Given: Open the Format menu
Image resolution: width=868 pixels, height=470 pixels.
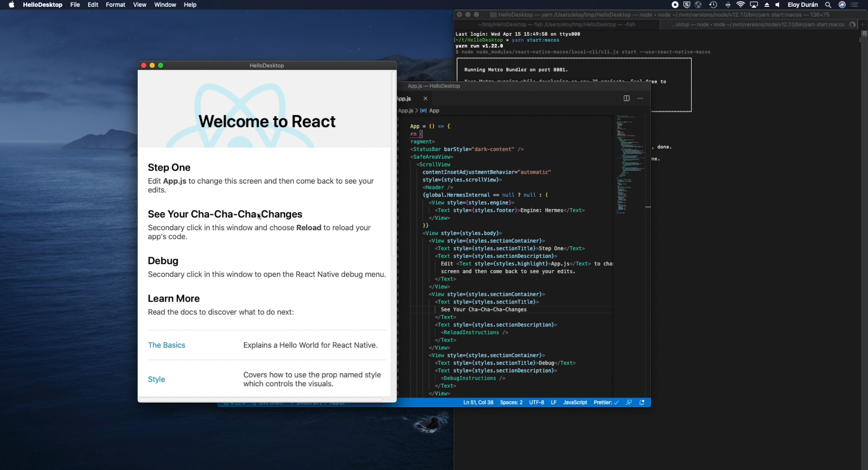Looking at the screenshot, I should (116, 5).
